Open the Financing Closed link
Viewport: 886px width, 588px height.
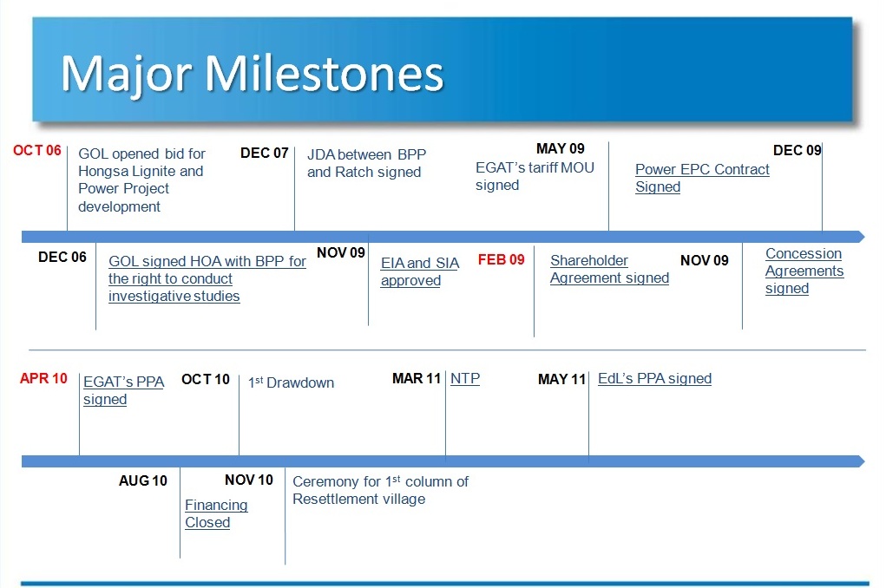[x=216, y=513]
